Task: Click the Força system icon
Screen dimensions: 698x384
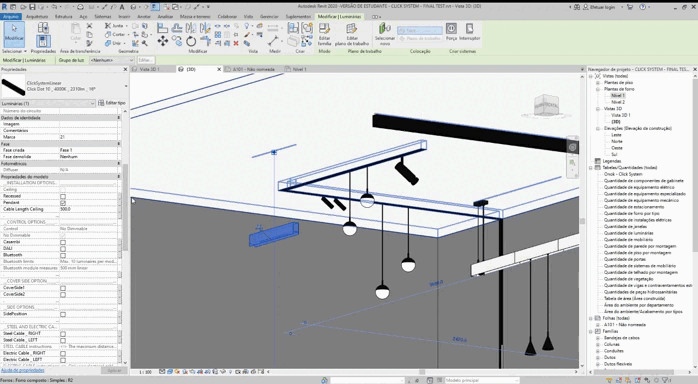Action: [451, 32]
